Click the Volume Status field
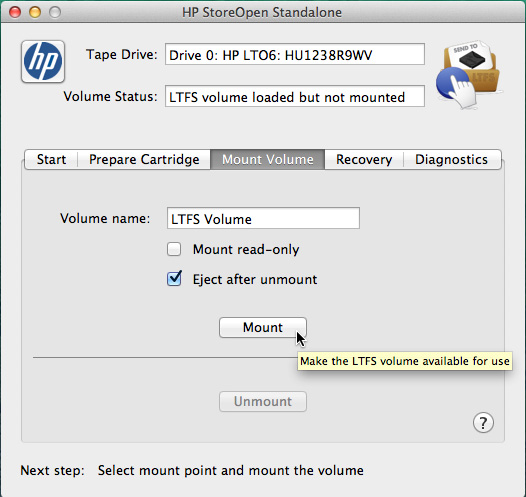This screenshot has width=526, height=497. click(295, 96)
